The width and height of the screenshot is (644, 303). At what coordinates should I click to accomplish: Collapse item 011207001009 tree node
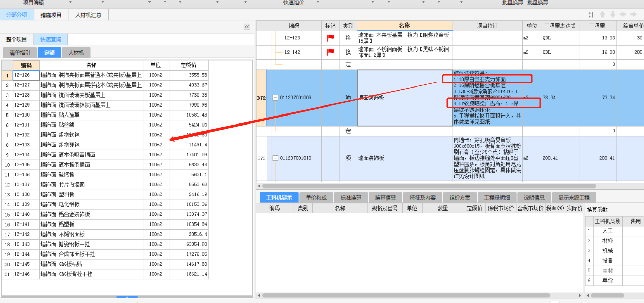[x=275, y=98]
